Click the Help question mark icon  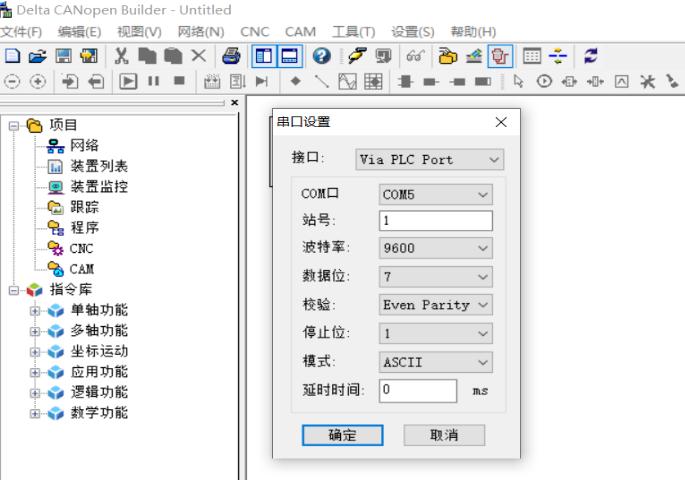[x=322, y=56]
